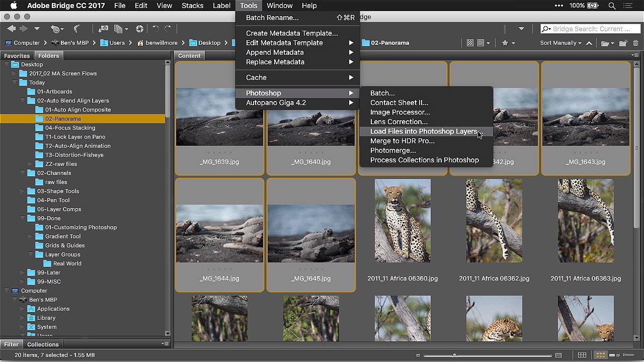Screen dimensions: 644x362
Task: Lock thumbnail grid icon
Action: point(582,355)
